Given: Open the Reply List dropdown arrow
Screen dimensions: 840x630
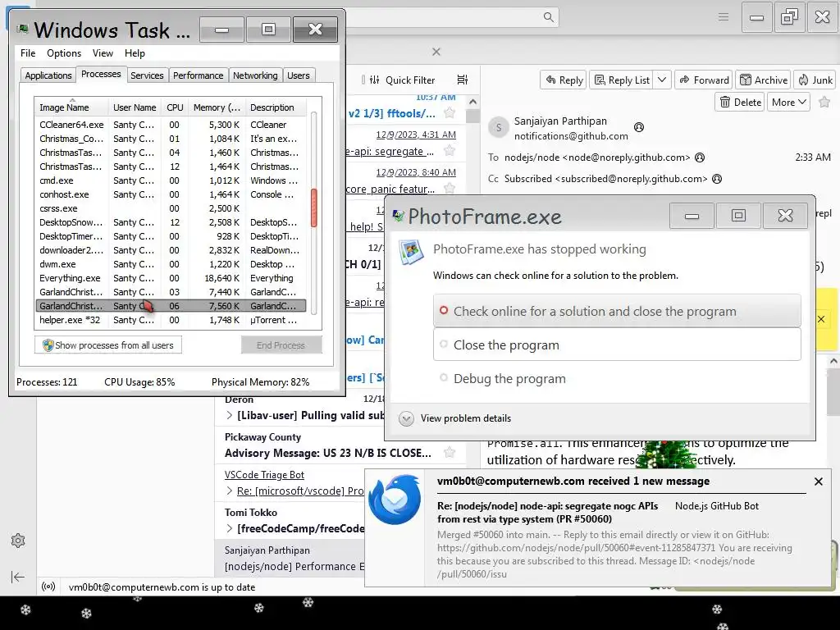Looking at the screenshot, I should pyautogui.click(x=662, y=80).
